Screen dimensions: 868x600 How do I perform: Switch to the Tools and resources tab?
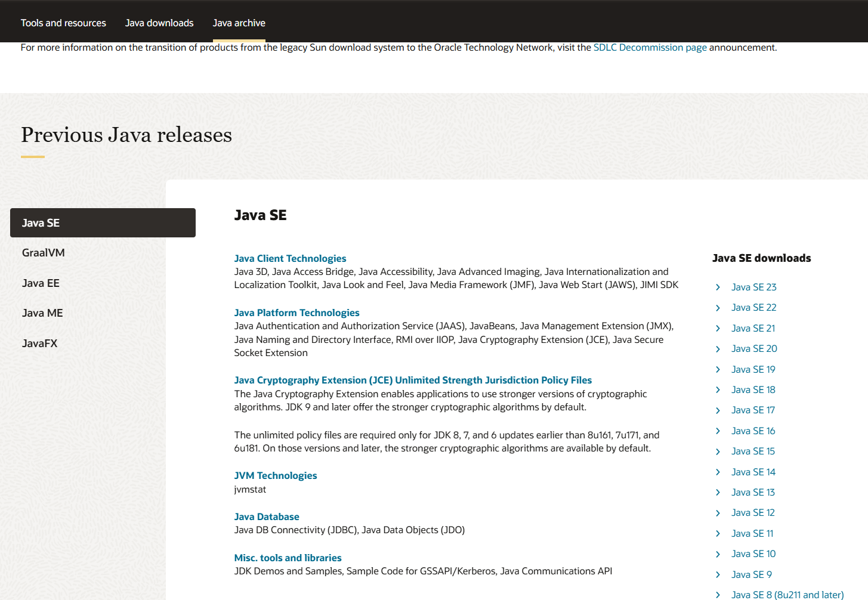tap(63, 23)
